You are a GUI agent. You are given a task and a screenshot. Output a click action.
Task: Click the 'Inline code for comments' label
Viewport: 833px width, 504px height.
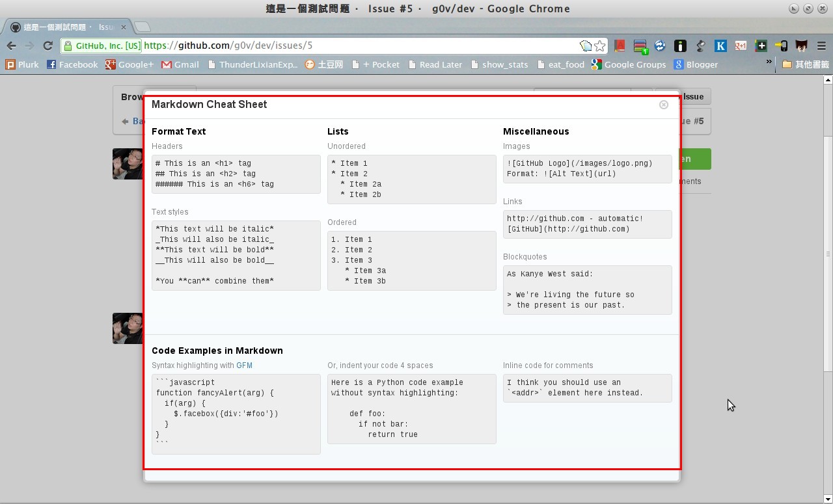(548, 365)
